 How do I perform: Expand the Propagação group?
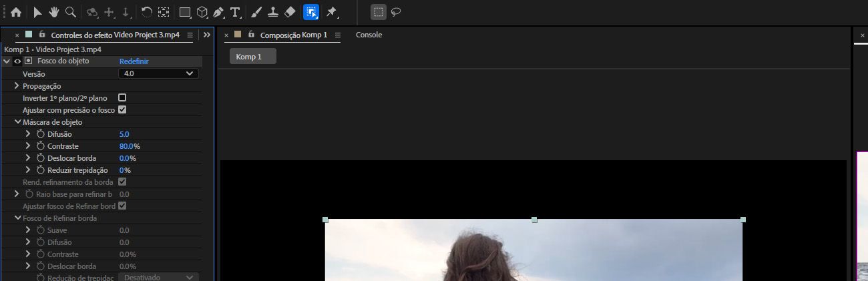[x=17, y=85]
